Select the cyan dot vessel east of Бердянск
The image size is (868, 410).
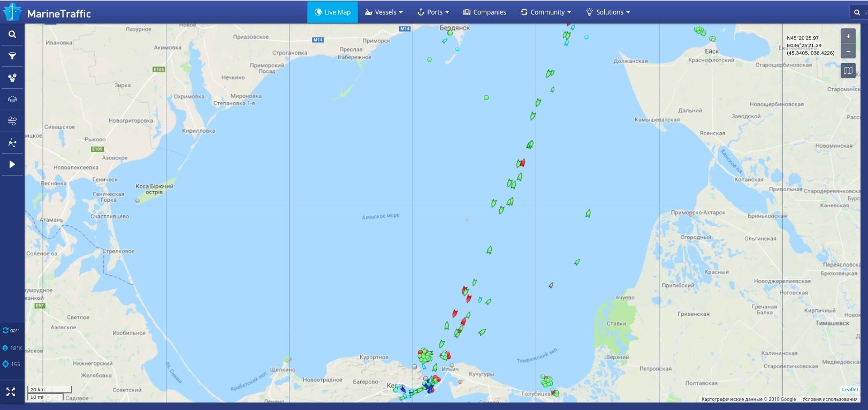pos(587,37)
